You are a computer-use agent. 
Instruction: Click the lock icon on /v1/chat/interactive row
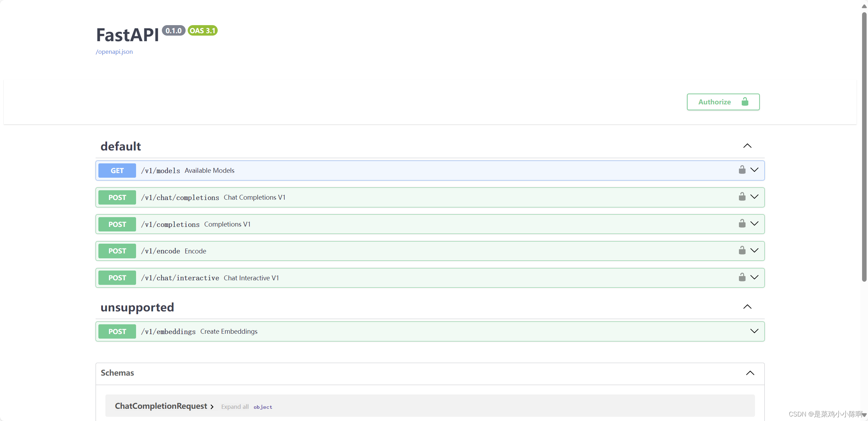(742, 277)
